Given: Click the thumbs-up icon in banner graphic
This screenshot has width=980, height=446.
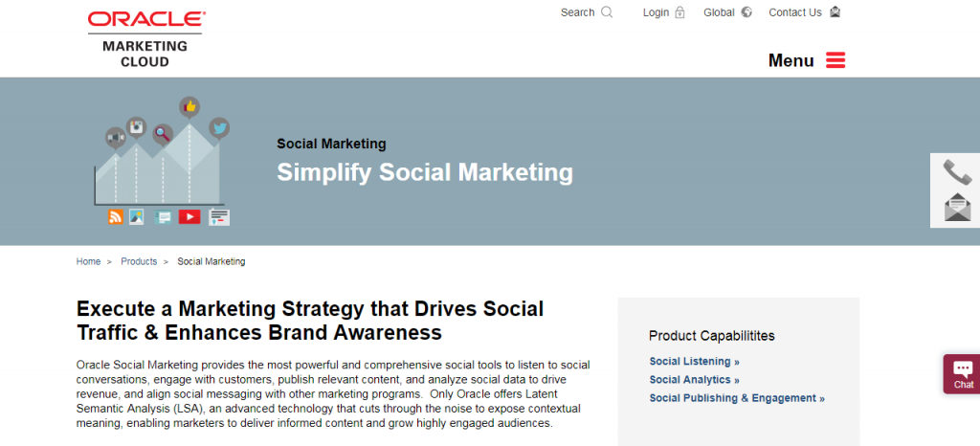Looking at the screenshot, I should click(x=189, y=107).
